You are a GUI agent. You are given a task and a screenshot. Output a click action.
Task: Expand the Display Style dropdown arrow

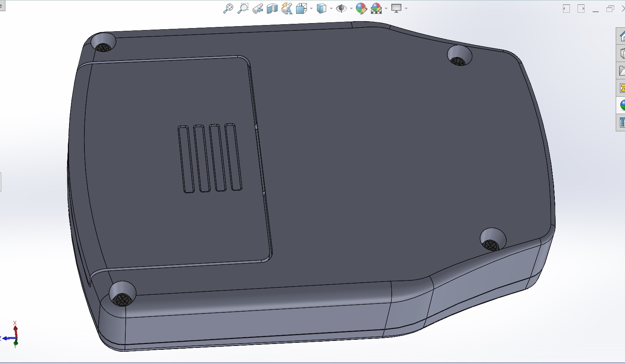click(x=331, y=8)
